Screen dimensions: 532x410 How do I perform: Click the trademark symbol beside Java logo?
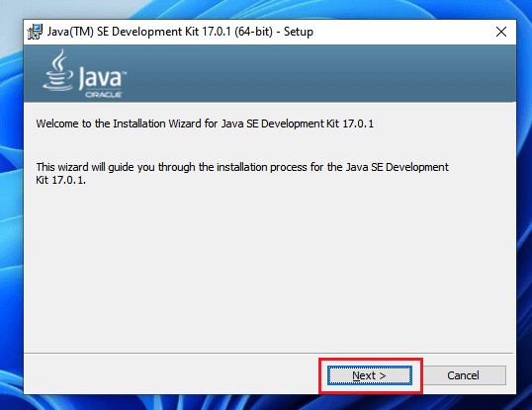tap(125, 72)
